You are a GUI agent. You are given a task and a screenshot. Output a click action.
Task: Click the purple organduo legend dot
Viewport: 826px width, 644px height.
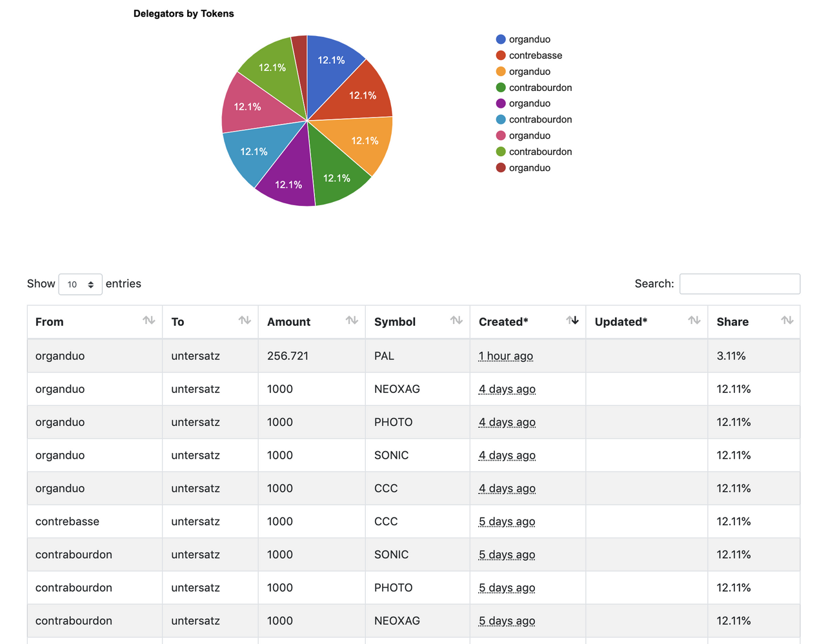pyautogui.click(x=501, y=103)
